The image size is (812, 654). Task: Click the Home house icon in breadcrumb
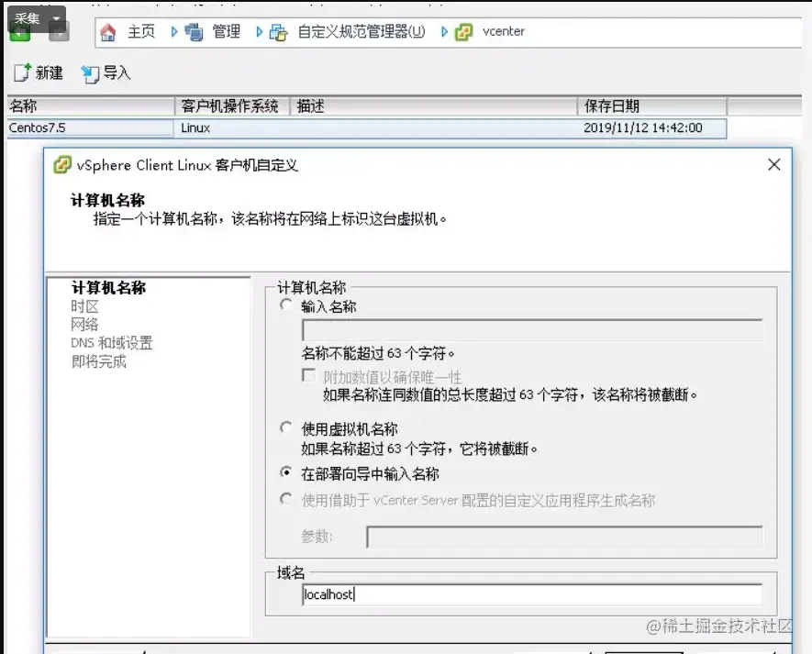pyautogui.click(x=107, y=32)
